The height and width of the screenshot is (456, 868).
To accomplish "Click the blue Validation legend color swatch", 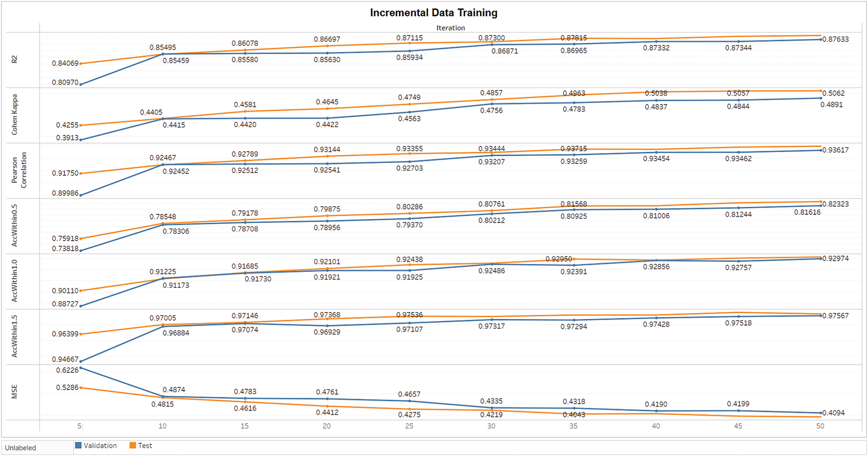I will [x=78, y=446].
